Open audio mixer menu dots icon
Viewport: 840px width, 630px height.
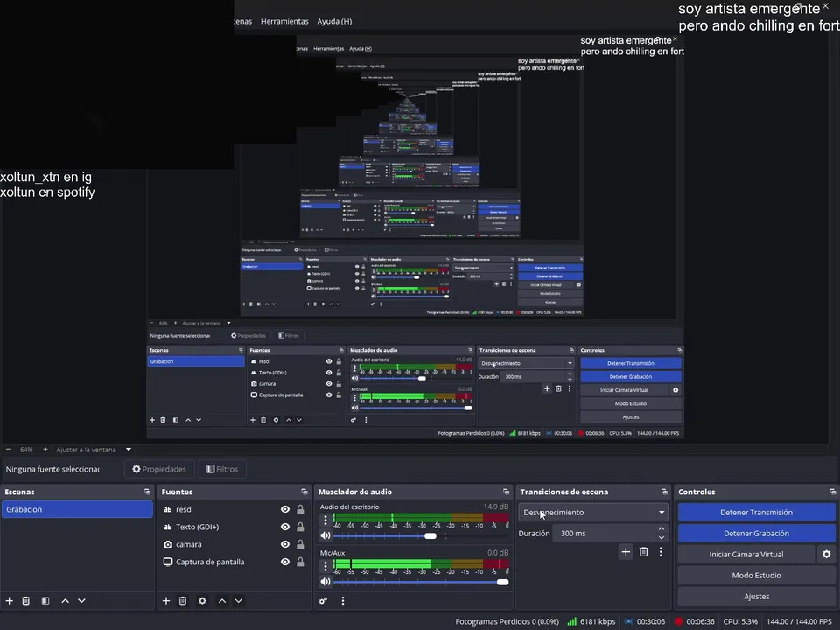343,601
